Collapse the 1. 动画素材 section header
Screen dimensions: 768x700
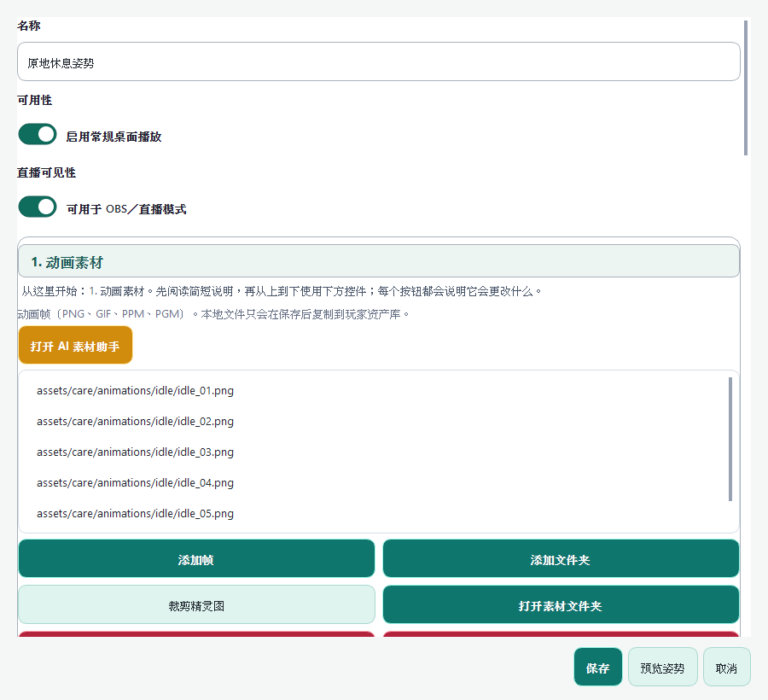pyautogui.click(x=379, y=261)
